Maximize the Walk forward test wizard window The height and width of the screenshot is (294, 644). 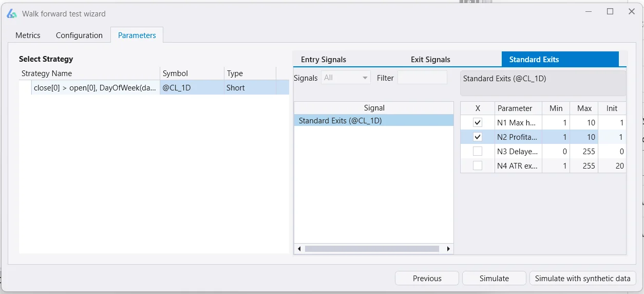[610, 12]
